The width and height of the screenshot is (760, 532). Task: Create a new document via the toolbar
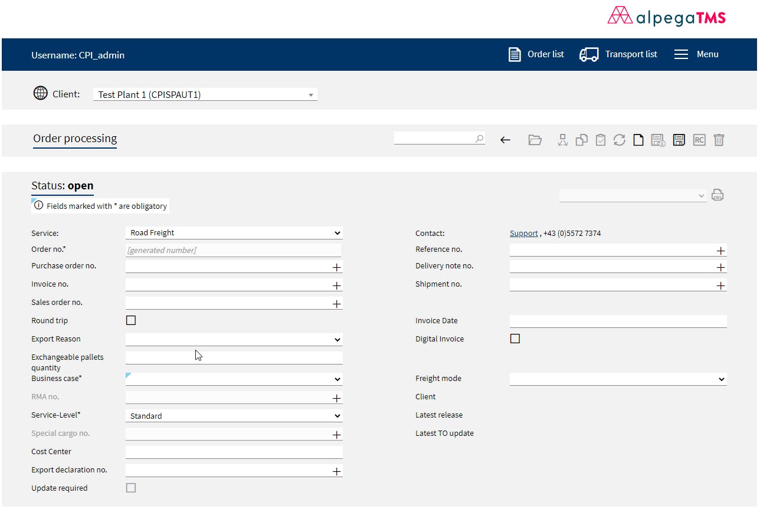(x=638, y=140)
